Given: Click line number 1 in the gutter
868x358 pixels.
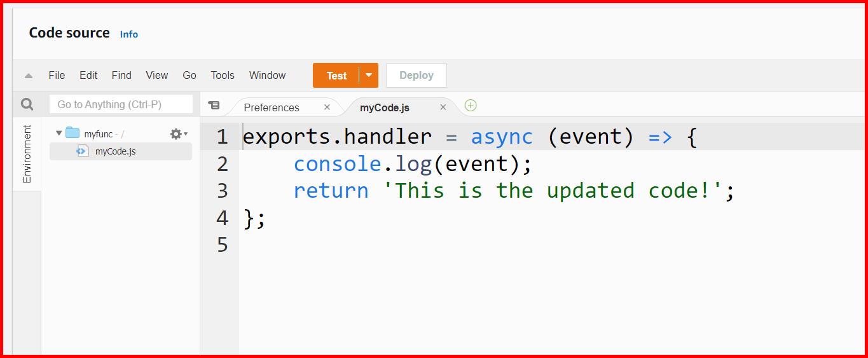Looking at the screenshot, I should tap(222, 137).
